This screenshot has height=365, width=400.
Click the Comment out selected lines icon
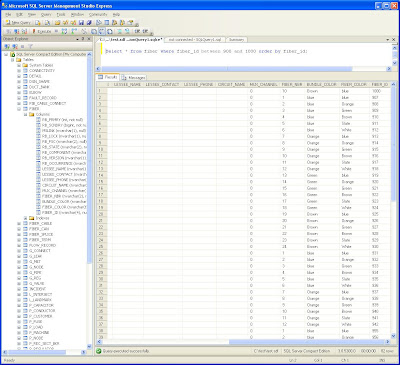[119, 31]
